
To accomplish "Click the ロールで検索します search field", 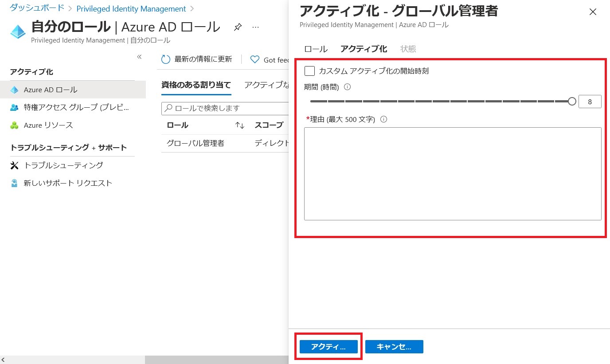I will click(226, 108).
